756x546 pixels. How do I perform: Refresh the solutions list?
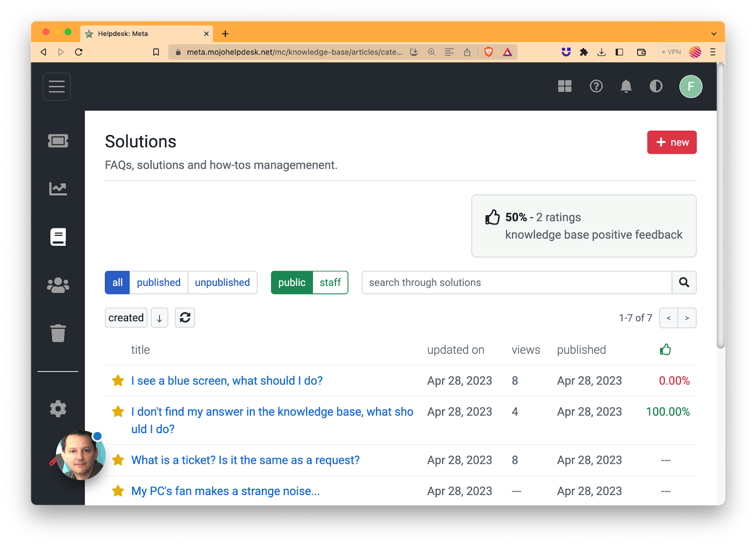point(185,317)
